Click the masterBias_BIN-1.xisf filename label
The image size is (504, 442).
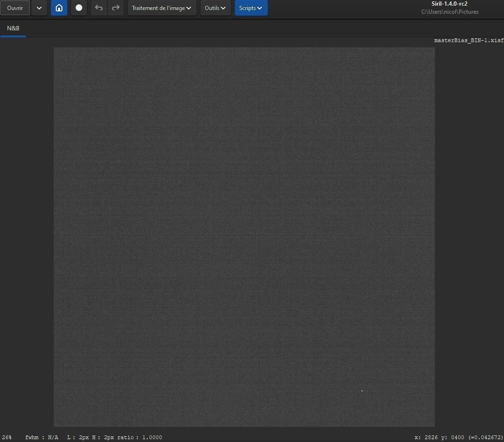click(469, 41)
